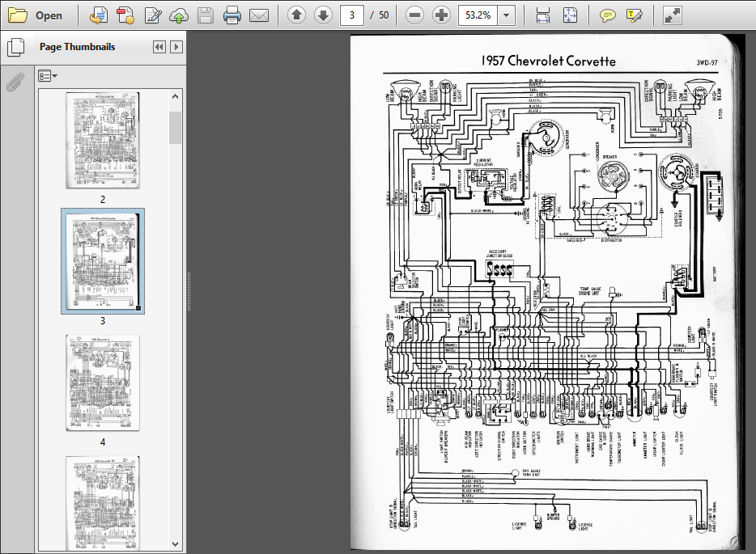Expand thumbnails panel with right arrow
Screen dimensions: 756x554
tap(176, 47)
